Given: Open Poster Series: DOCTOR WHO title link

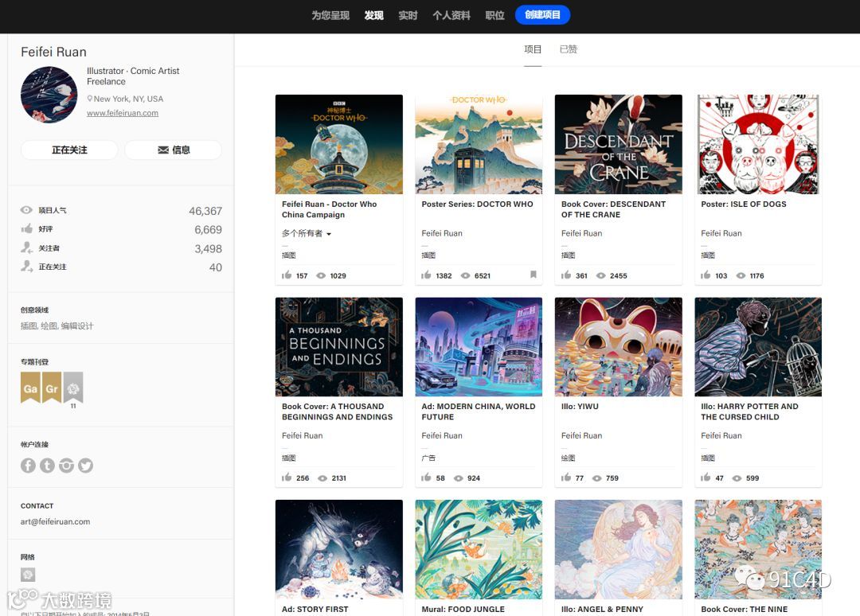Looking at the screenshot, I should [x=477, y=204].
